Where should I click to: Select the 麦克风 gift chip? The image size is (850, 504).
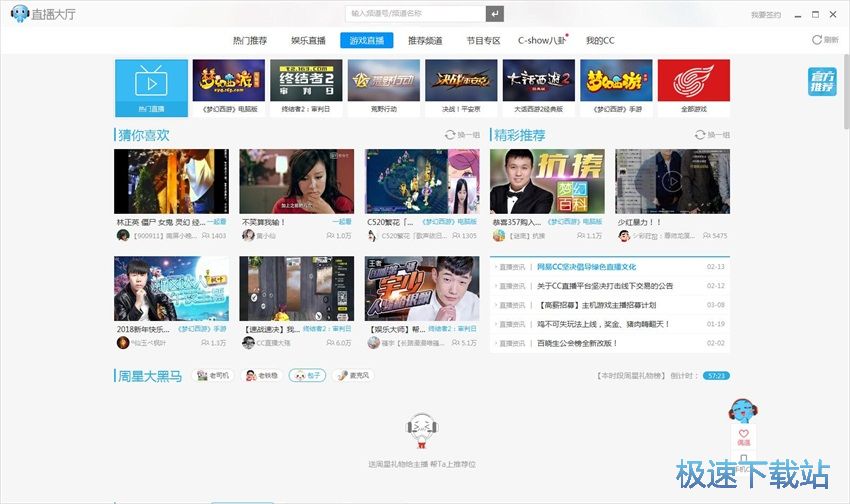pos(353,375)
